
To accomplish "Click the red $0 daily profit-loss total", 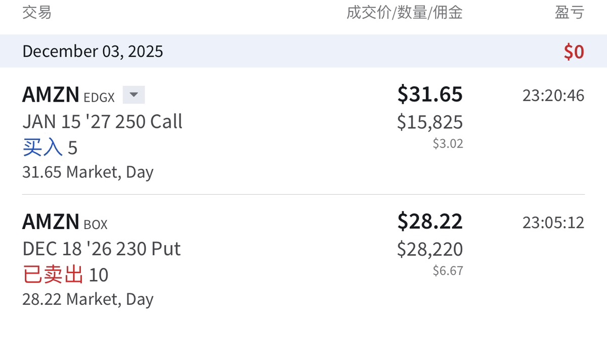I will [574, 52].
